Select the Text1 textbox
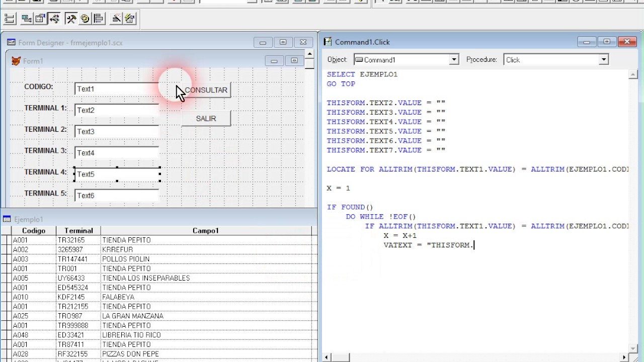This screenshot has height=362, width=644. pos(117,89)
